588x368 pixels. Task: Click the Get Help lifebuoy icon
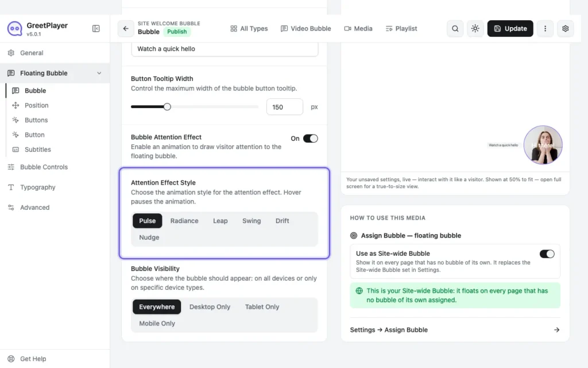(x=11, y=359)
